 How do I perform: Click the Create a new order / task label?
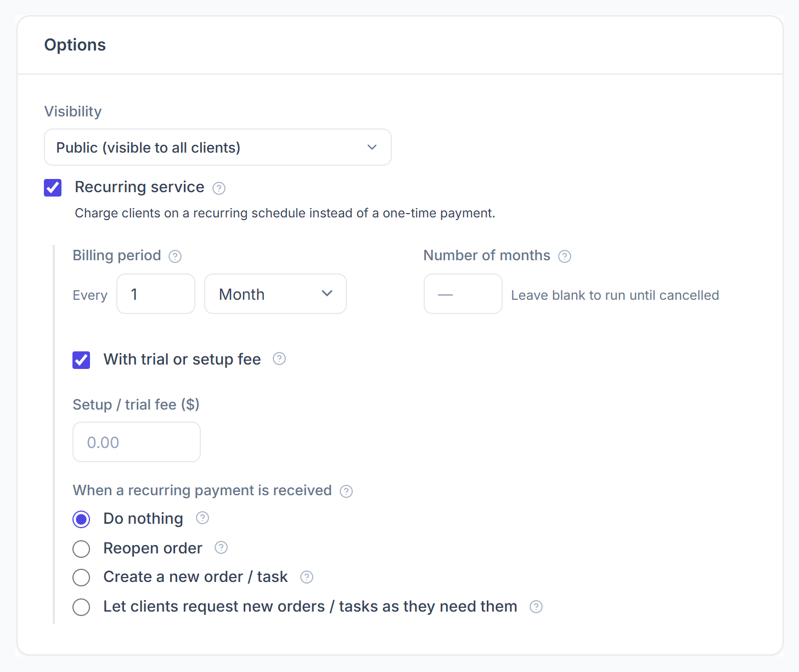(195, 576)
